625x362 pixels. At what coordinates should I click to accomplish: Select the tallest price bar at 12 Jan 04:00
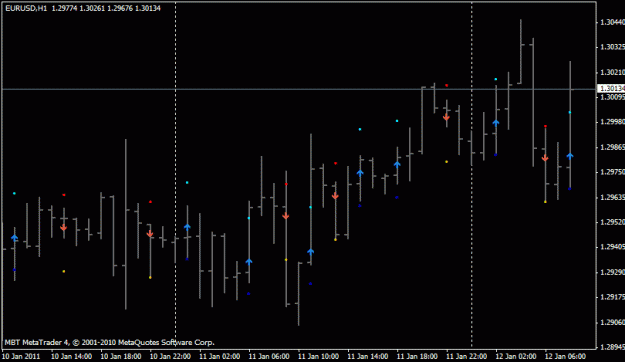(521, 51)
